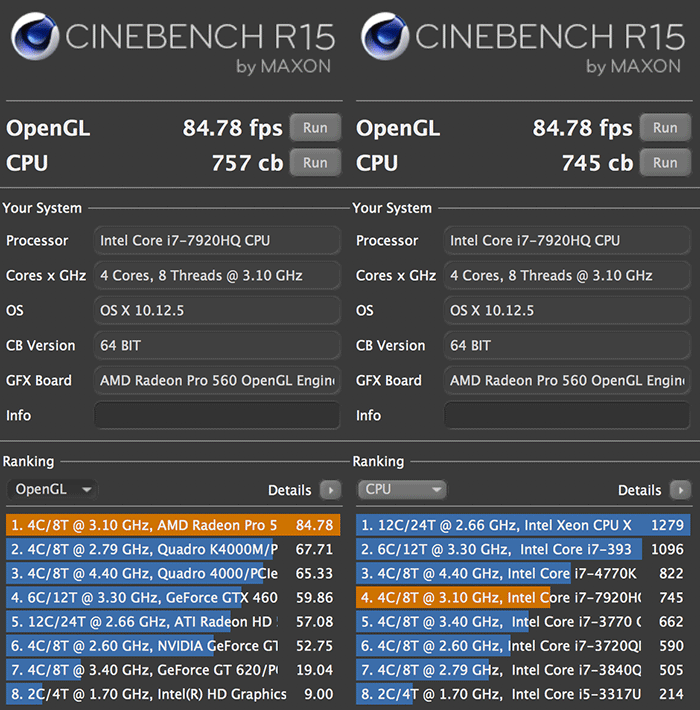Click the 745 cb CPU score
Viewport: 700px width, 710px height.
pos(597,163)
